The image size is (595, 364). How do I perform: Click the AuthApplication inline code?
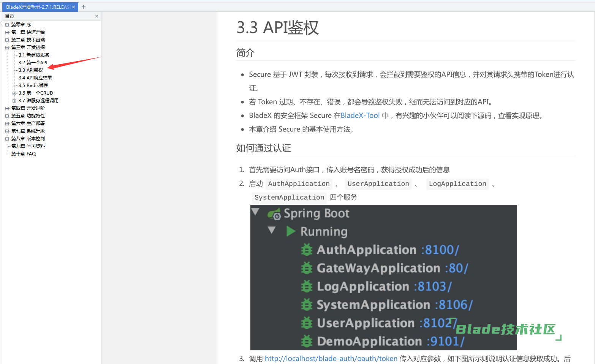click(x=299, y=184)
